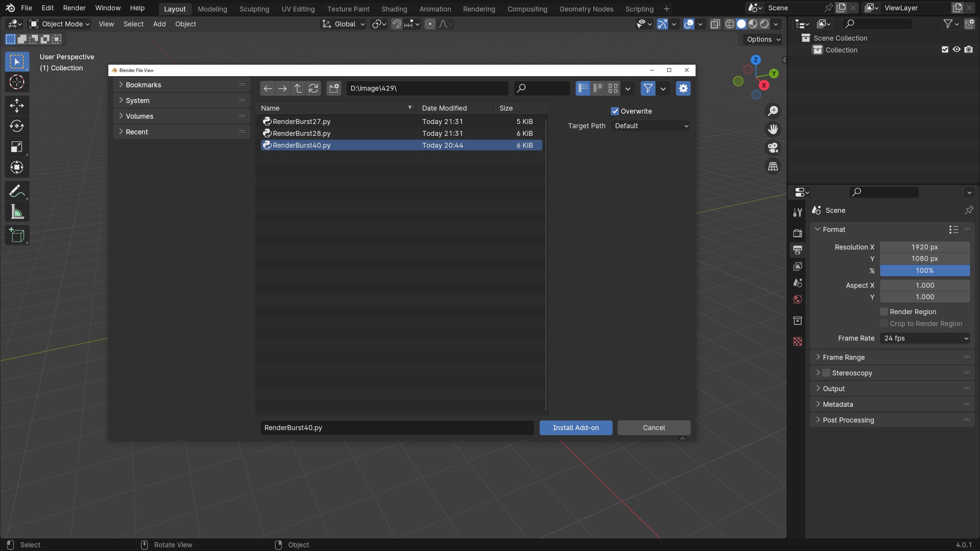Click the Install Add-on button
Screen dimensions: 980x551
click(x=576, y=428)
